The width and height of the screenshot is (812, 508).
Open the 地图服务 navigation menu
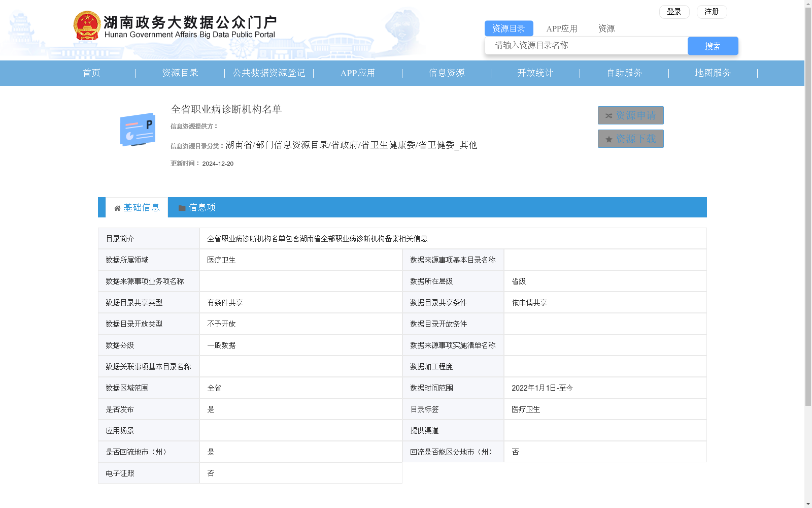coord(713,73)
